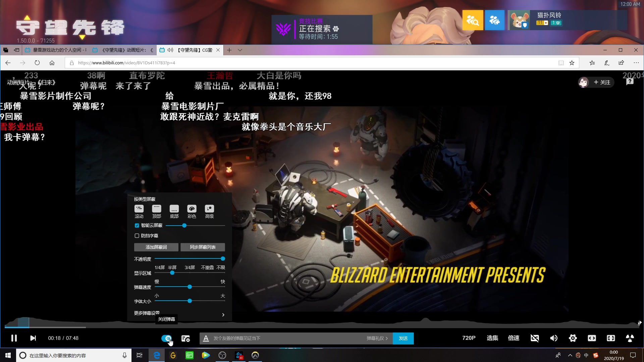Open player settings gear
644x362 pixels.
[x=573, y=338]
